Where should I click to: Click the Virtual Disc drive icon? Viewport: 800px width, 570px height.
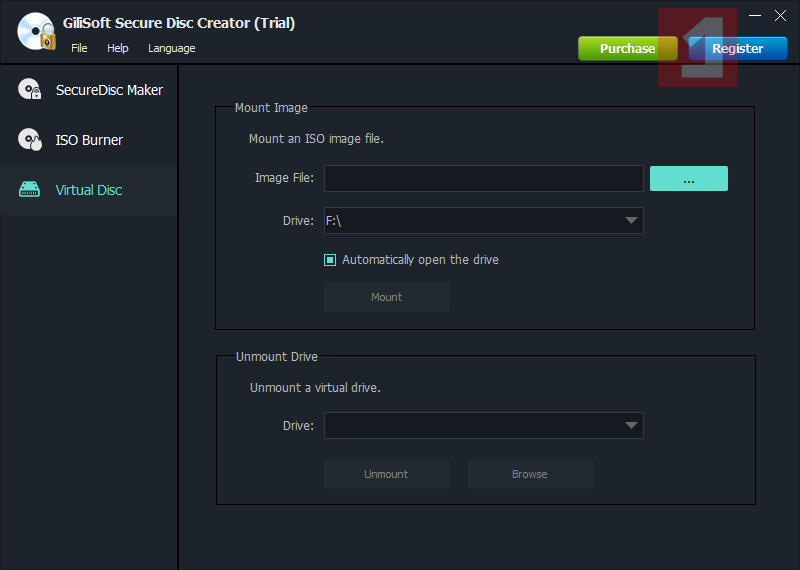(30, 189)
